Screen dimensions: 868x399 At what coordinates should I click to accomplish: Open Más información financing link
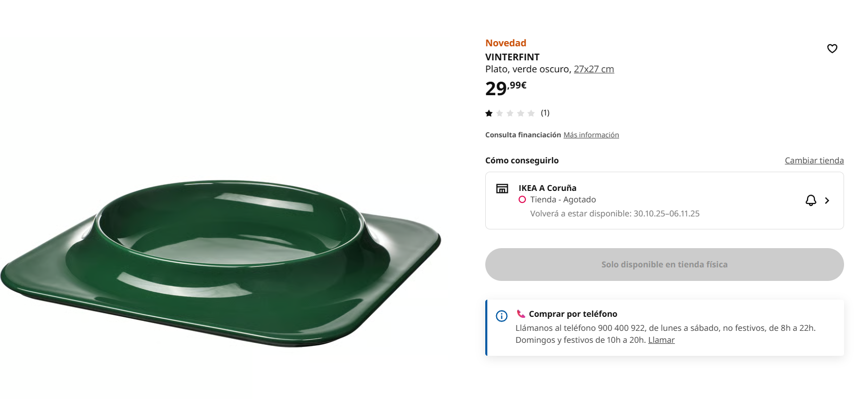coord(591,135)
